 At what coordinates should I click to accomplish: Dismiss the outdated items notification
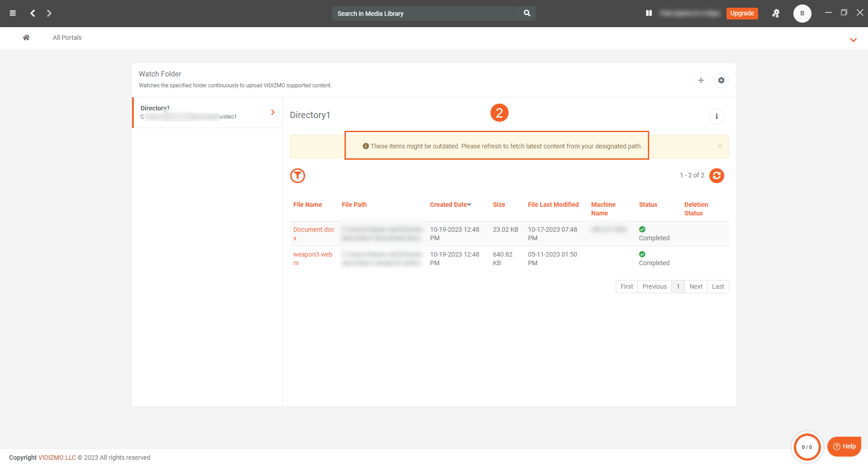[x=720, y=146]
